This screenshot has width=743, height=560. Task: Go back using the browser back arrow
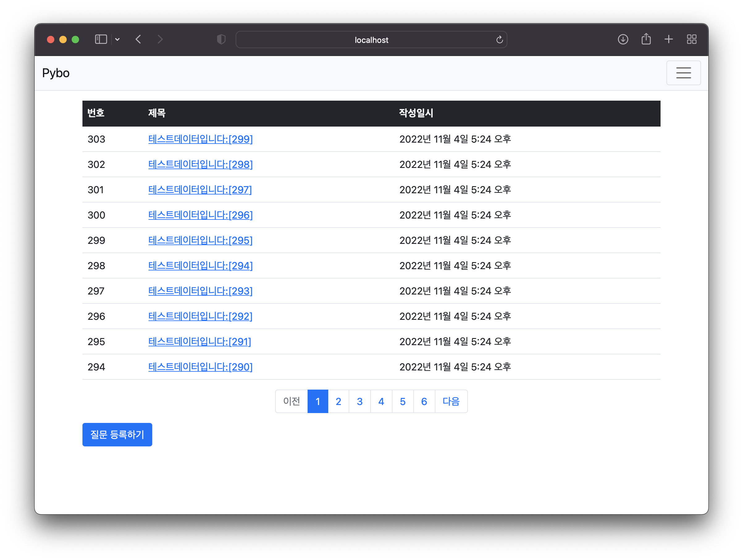138,39
